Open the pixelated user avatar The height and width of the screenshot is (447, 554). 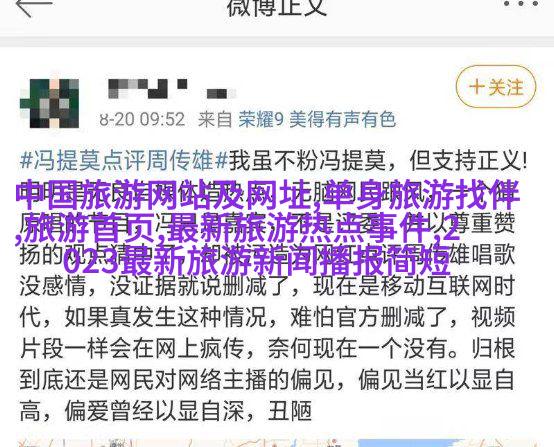tap(50, 103)
